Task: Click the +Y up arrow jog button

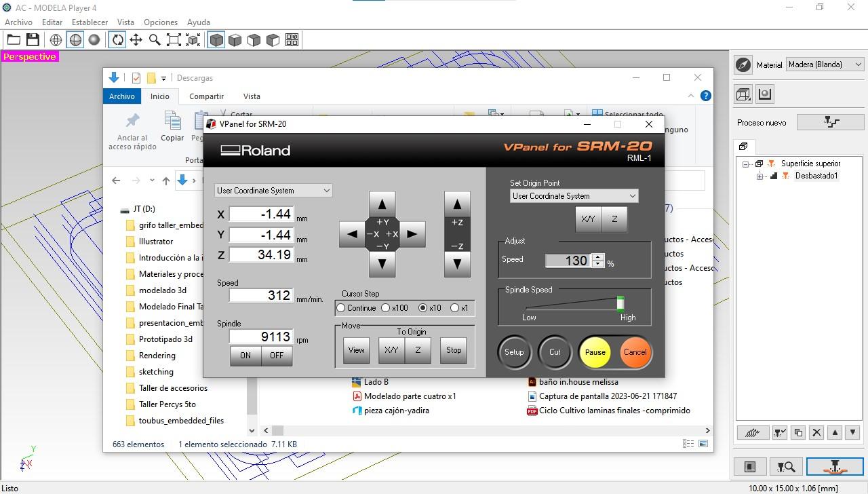Action: pos(382,204)
